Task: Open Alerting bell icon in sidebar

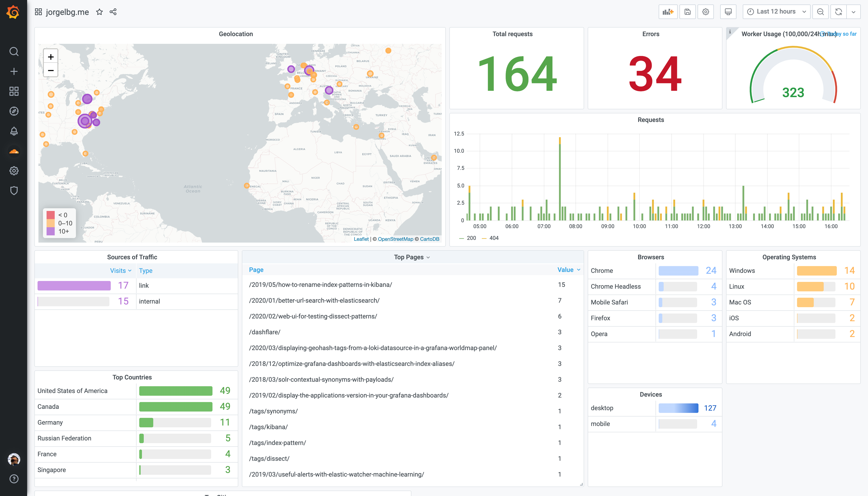Action: (x=14, y=131)
